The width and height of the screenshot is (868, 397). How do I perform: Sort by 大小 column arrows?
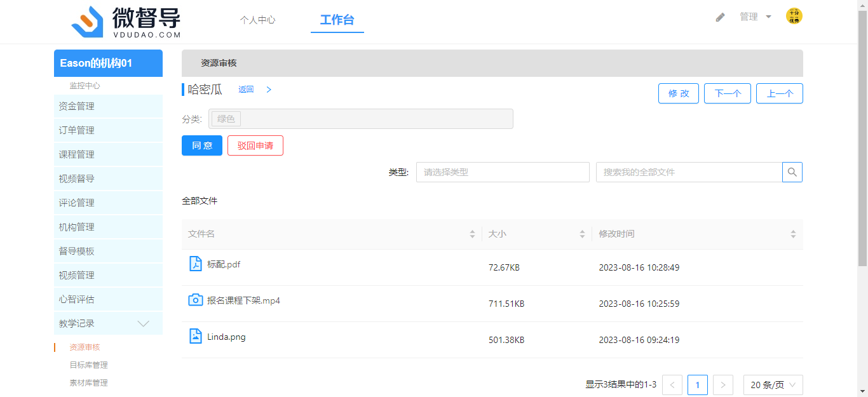tap(582, 234)
